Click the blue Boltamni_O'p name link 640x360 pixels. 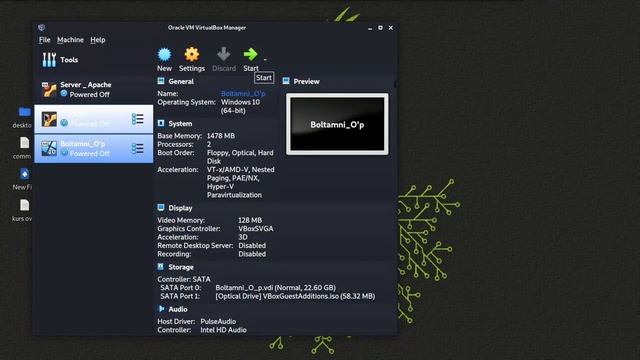point(243,93)
